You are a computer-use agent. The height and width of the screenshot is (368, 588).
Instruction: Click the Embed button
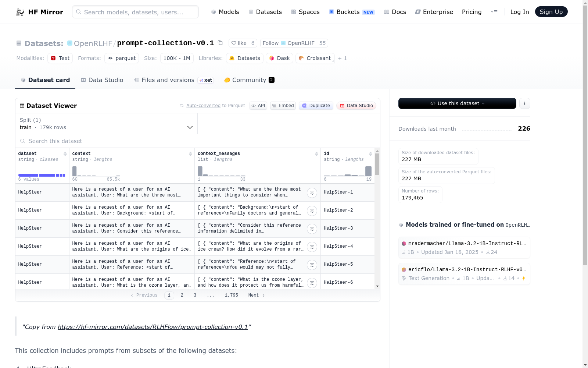283,106
